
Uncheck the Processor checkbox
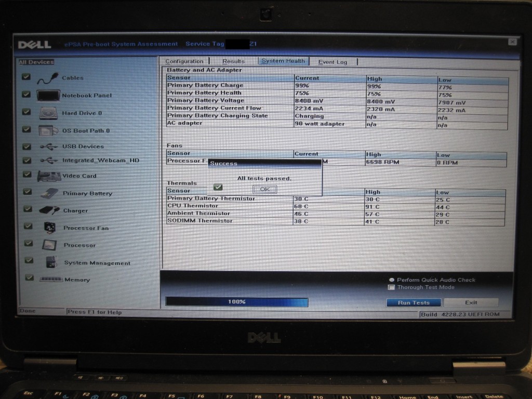[x=29, y=243]
